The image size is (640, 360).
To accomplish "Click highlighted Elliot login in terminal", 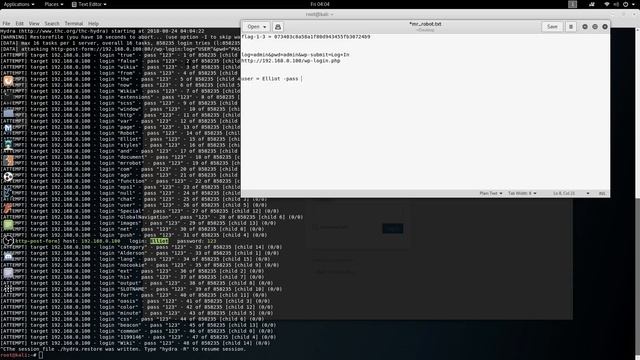I will [x=159, y=241].
